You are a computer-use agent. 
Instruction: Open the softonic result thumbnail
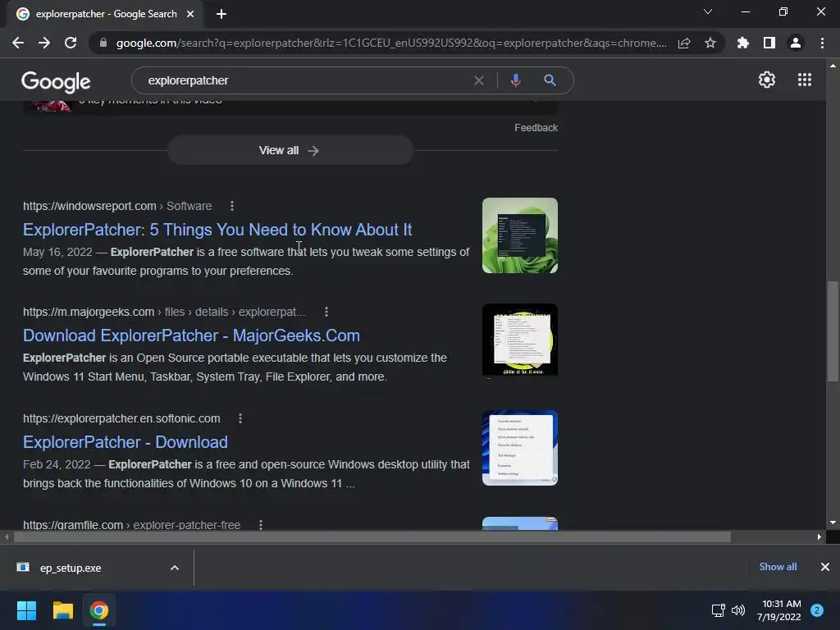tap(519, 448)
